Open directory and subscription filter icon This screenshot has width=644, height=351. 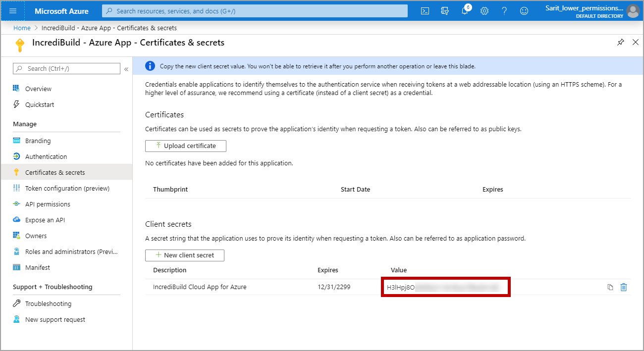pyautogui.click(x=445, y=11)
